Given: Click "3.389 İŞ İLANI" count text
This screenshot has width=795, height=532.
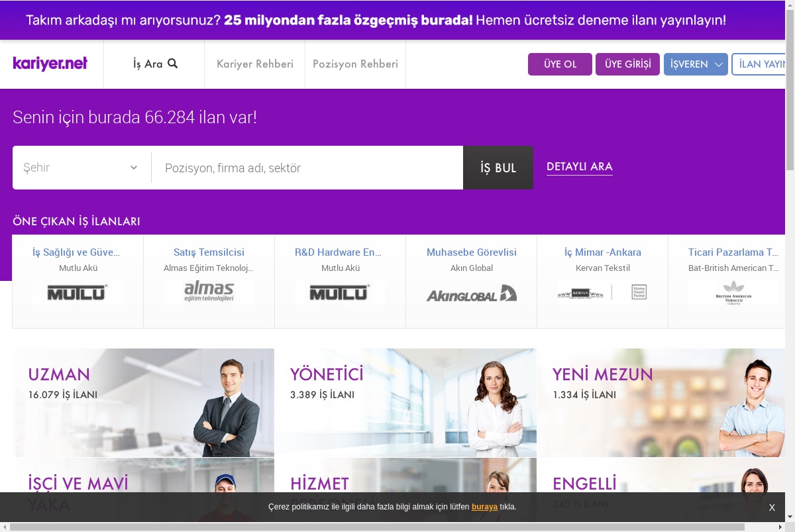Looking at the screenshot, I should 322,395.
